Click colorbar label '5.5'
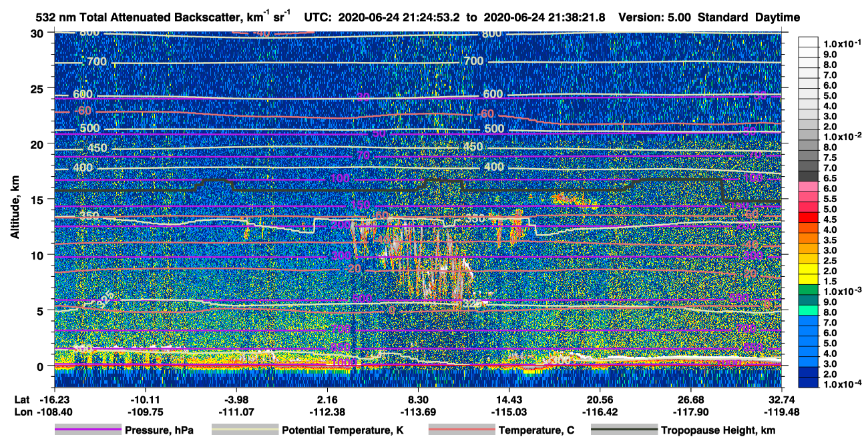Screen dimensions: 868x445 (829, 199)
